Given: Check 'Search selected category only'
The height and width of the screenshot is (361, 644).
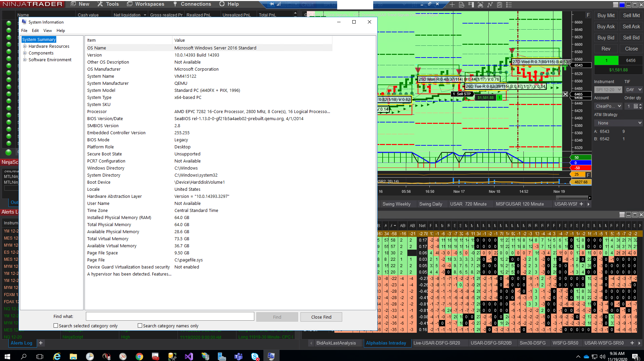Looking at the screenshot, I should 56,326.
